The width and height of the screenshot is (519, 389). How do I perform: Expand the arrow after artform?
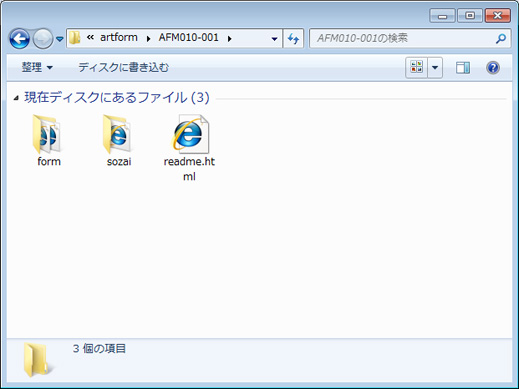click(148, 39)
